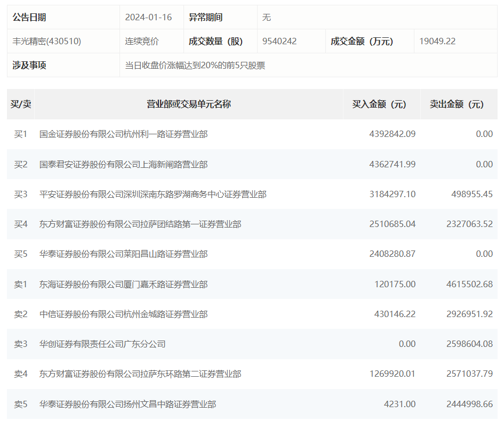Select buy amount 430146.22

coord(395,314)
